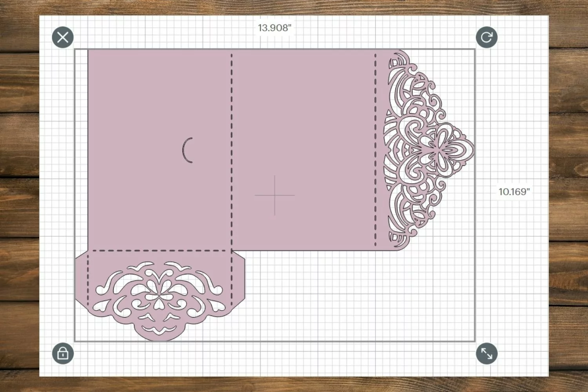588x392 pixels.
Task: Click the 13.908" width label
Action: click(x=274, y=28)
